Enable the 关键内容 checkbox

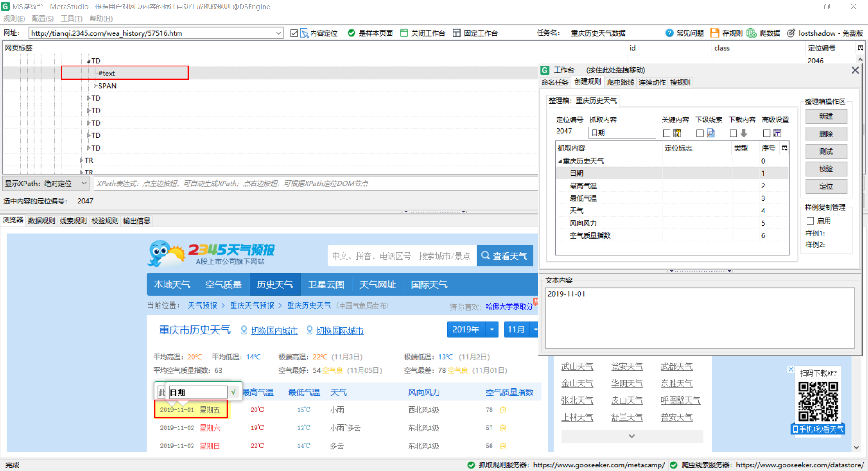[666, 133]
